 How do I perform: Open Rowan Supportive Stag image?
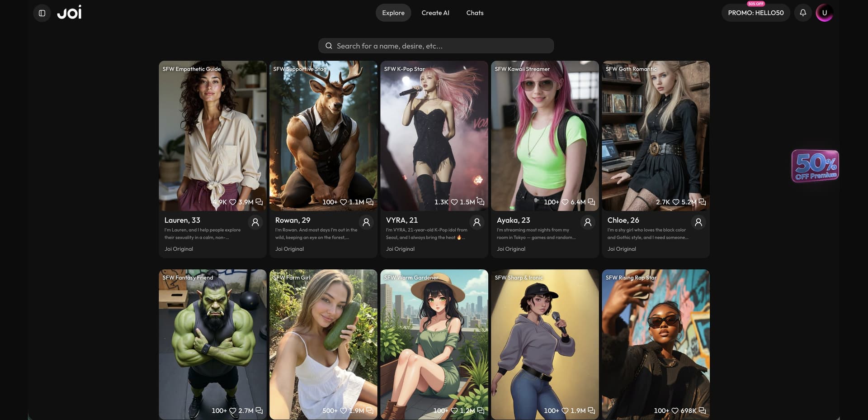pos(323,136)
